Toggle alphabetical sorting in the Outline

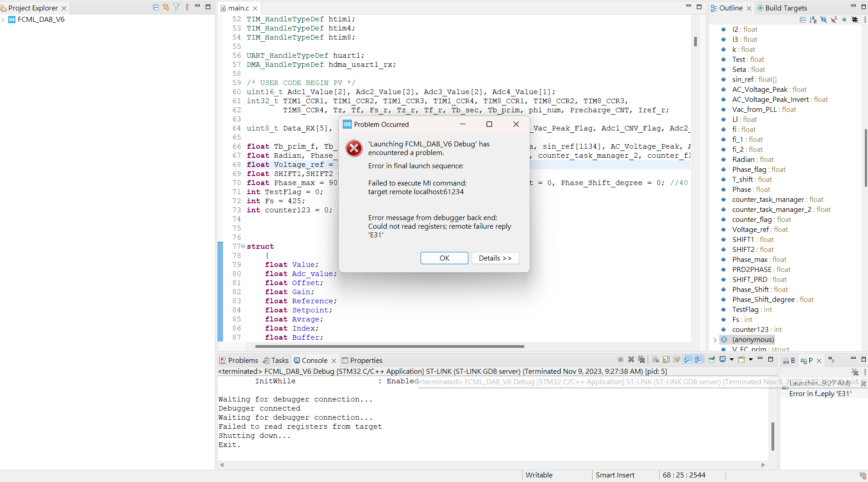813,20
